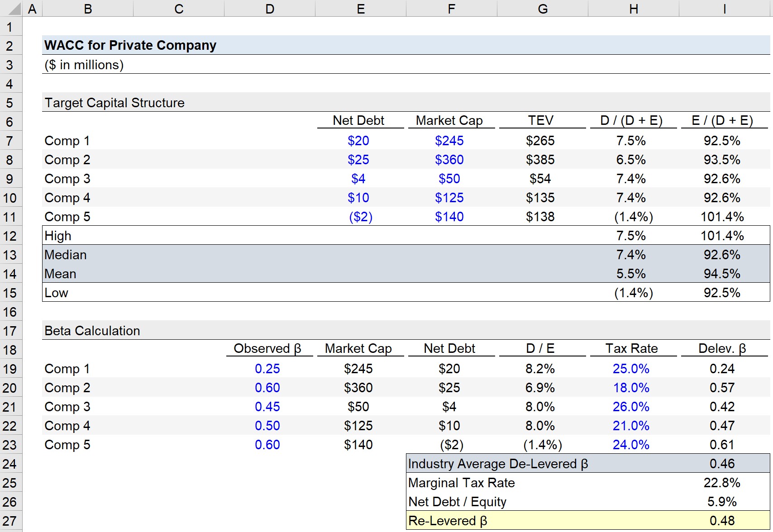Screen dimensions: 773x532
Task: Click Comp 2 D/E value 6.9%
Action: 540,388
